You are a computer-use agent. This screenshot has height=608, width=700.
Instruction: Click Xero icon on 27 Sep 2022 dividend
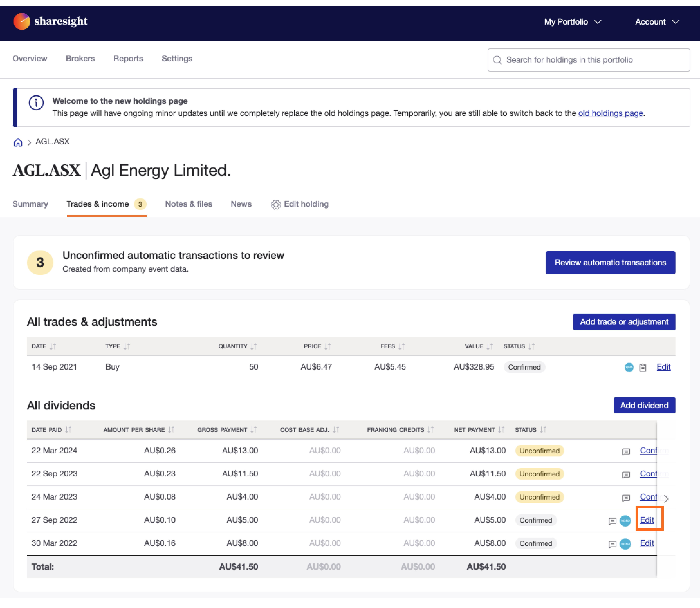(x=625, y=520)
